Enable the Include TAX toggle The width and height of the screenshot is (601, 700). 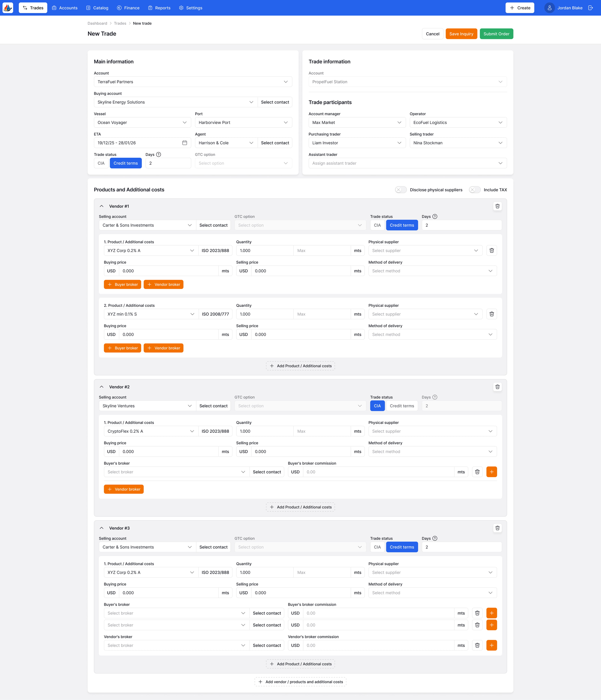(474, 190)
